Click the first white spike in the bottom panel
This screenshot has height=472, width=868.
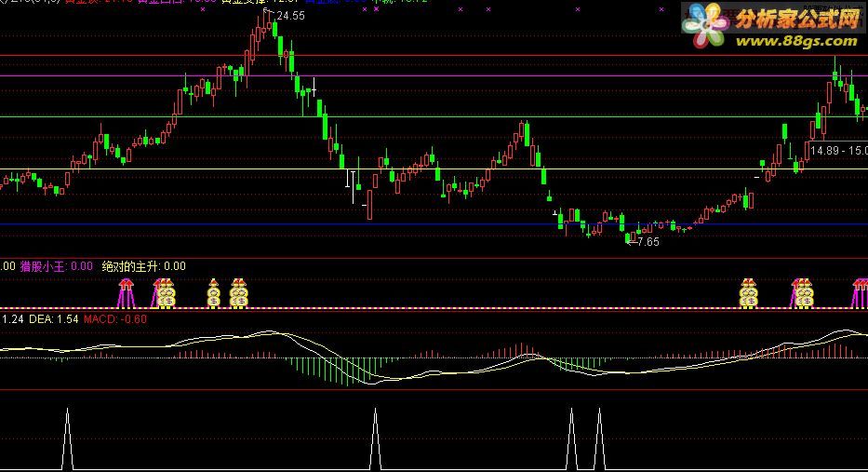67,439
